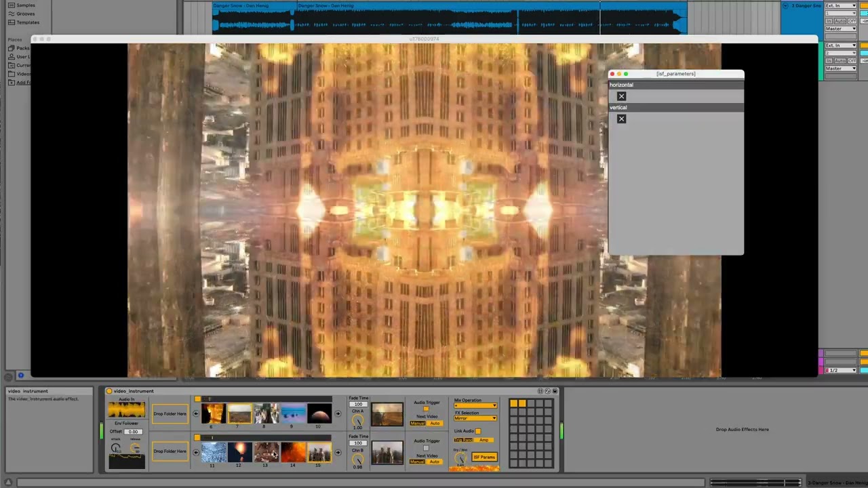Open Grooves in the browser sidebar

tap(25, 14)
